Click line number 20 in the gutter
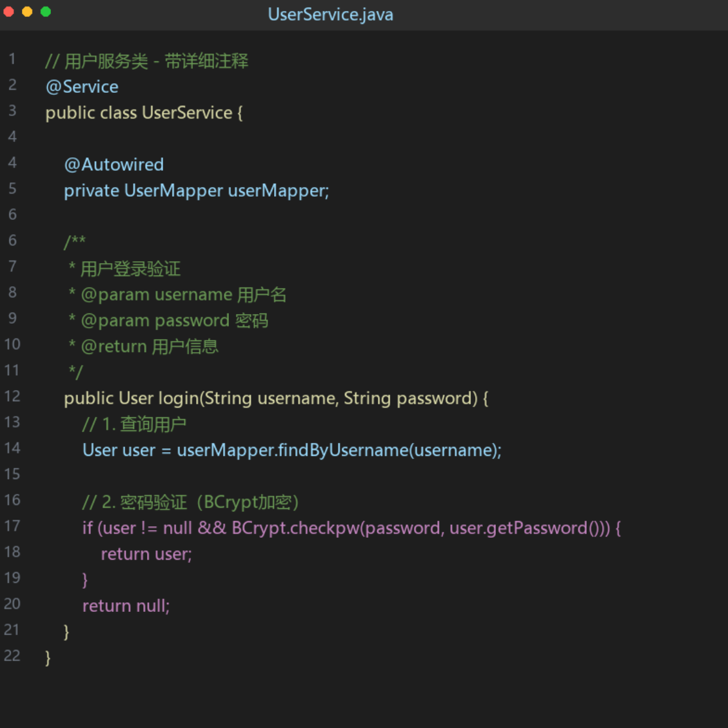Screen dimensions: 728x728 tap(12, 604)
